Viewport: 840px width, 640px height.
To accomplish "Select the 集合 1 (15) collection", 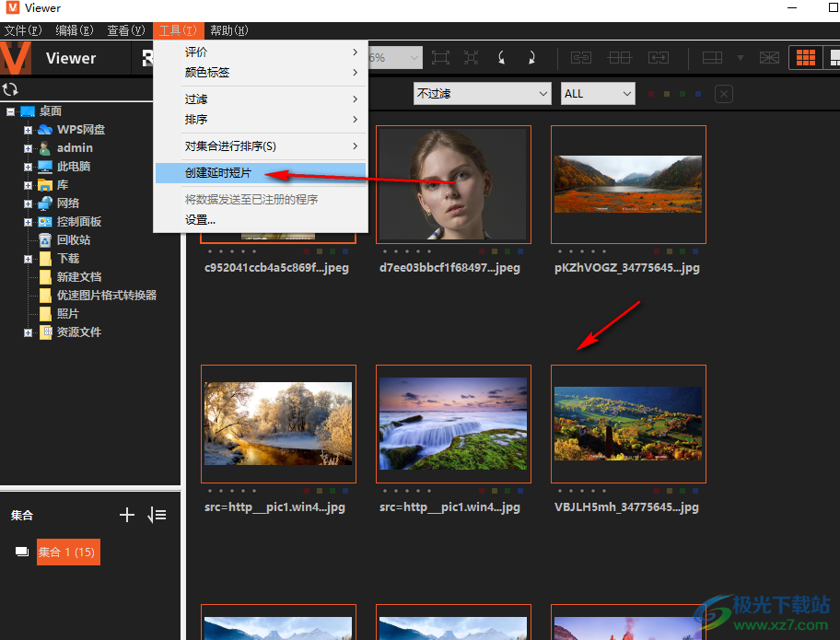I will (x=68, y=553).
